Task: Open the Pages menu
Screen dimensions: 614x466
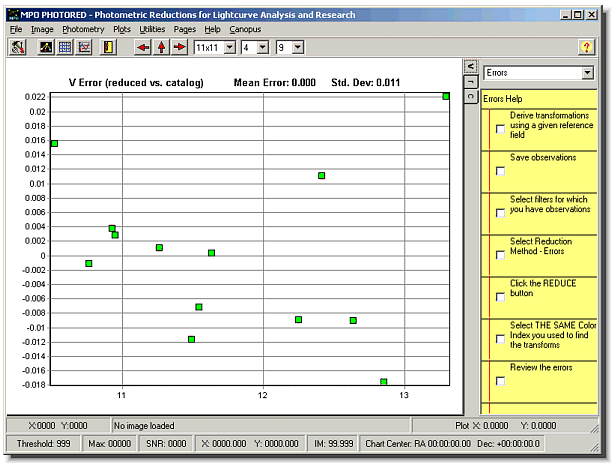Action: tap(184, 29)
